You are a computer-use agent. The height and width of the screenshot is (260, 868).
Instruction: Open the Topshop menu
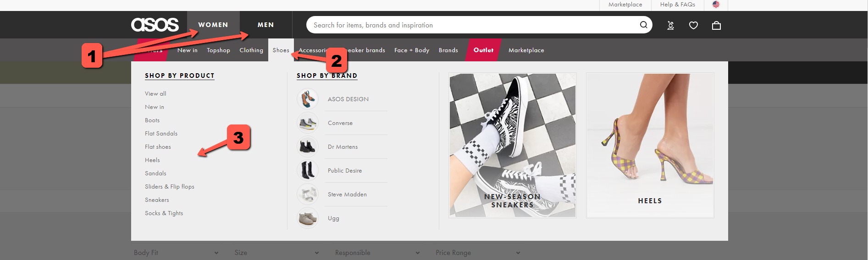tap(218, 50)
